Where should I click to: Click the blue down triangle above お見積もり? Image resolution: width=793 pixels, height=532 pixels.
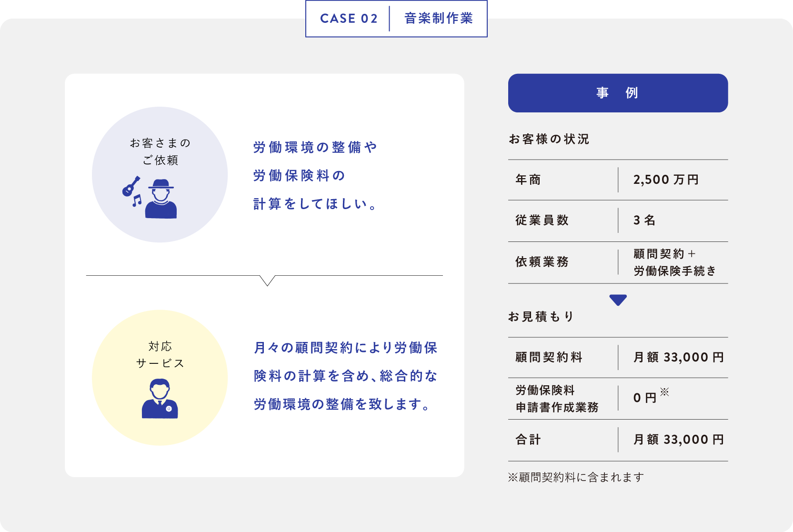pyautogui.click(x=618, y=300)
